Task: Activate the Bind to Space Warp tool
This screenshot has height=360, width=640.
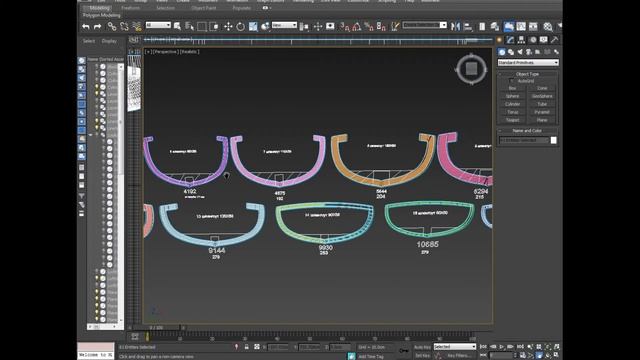Action: point(137,27)
